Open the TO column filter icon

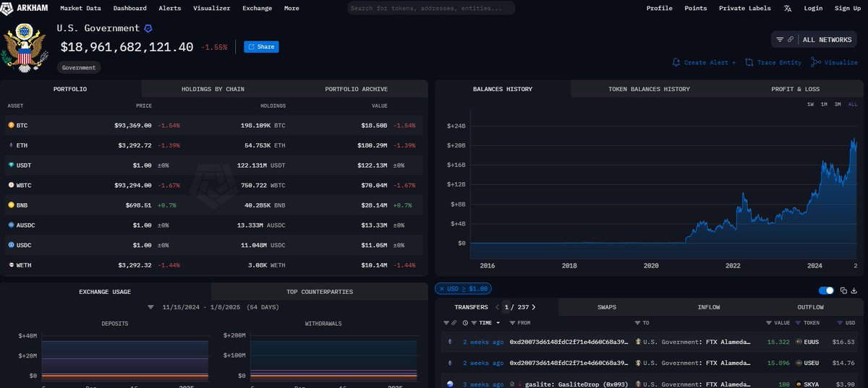click(x=637, y=323)
